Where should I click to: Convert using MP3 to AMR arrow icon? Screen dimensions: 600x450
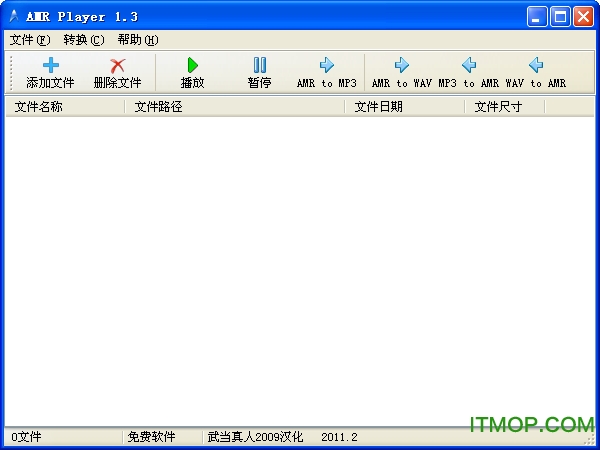coord(469,65)
